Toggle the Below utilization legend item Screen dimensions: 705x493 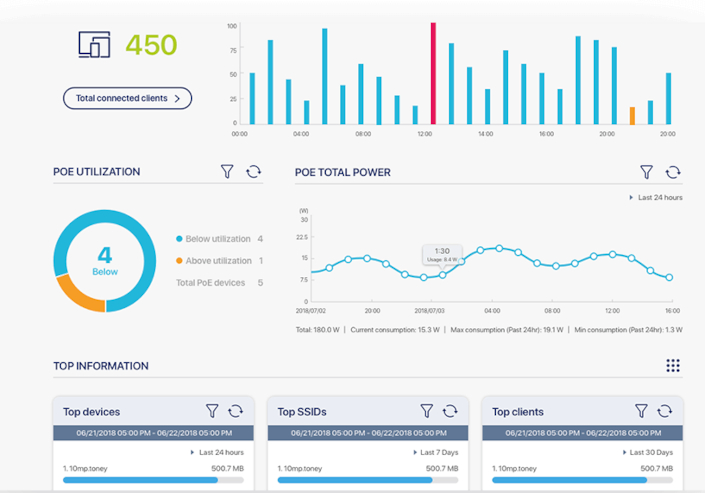[x=214, y=239]
